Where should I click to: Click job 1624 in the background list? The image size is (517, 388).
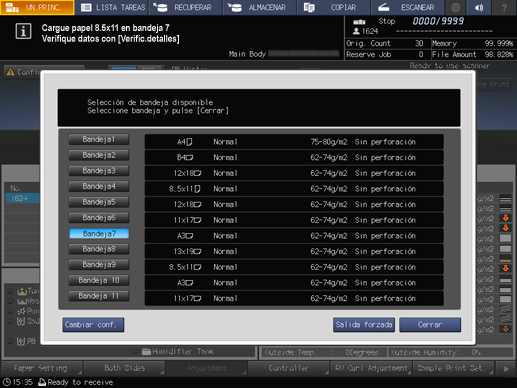coord(22,198)
